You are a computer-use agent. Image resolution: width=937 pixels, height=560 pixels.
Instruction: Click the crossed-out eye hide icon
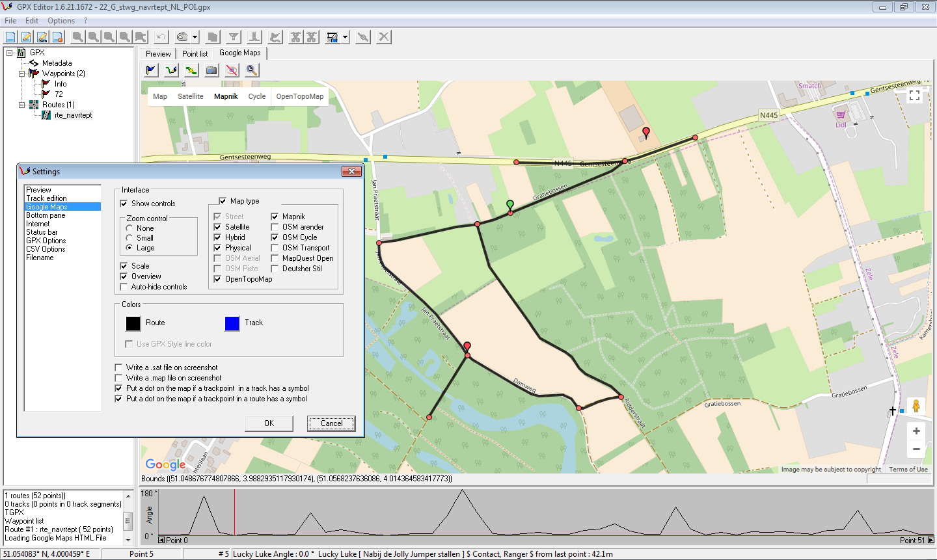click(232, 70)
